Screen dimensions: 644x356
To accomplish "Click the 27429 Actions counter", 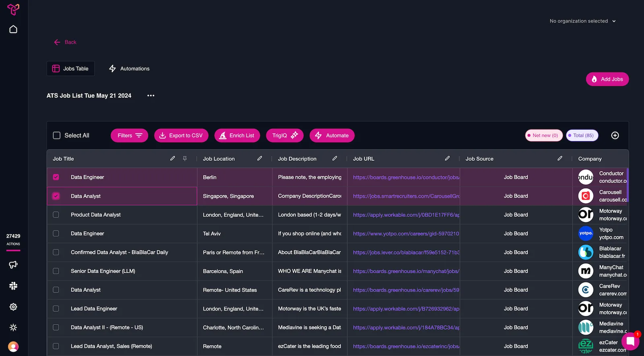I will pos(13,240).
